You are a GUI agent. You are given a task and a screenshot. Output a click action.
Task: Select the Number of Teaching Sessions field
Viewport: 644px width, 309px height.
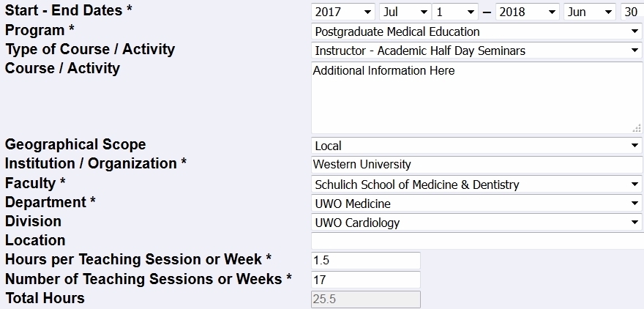(366, 280)
